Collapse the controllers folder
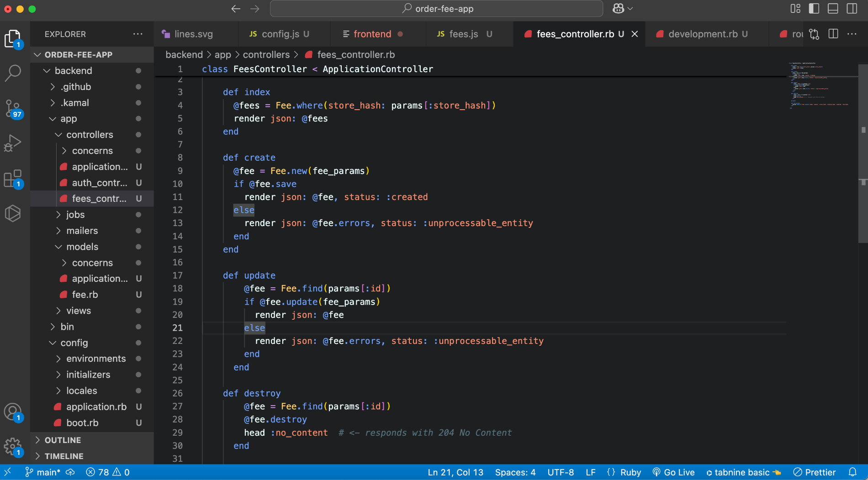The image size is (868, 480). [x=92, y=135]
